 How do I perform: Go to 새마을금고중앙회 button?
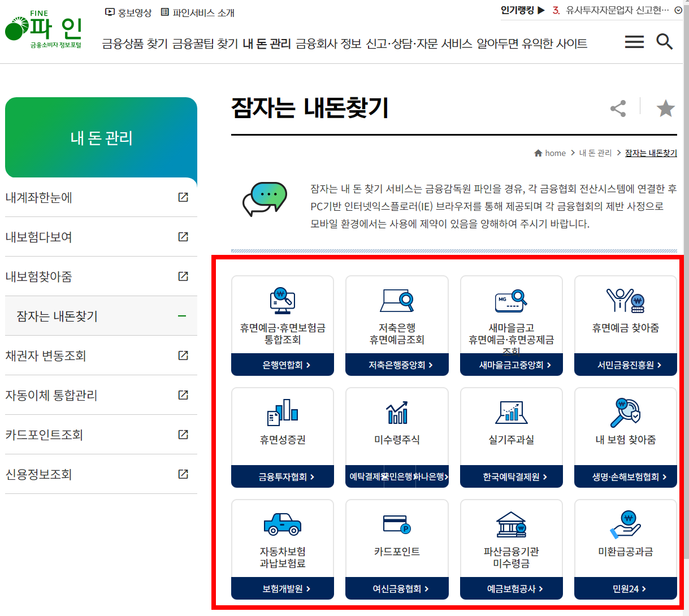coord(512,365)
